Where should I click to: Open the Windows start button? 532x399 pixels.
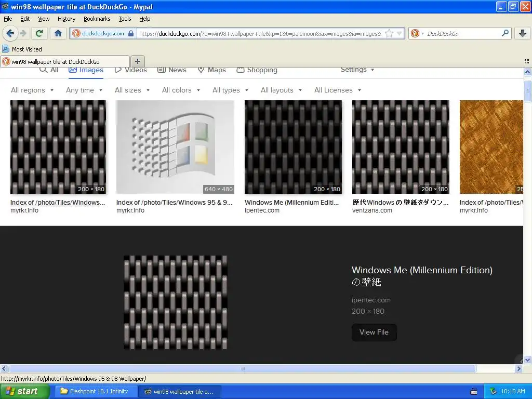pos(24,391)
